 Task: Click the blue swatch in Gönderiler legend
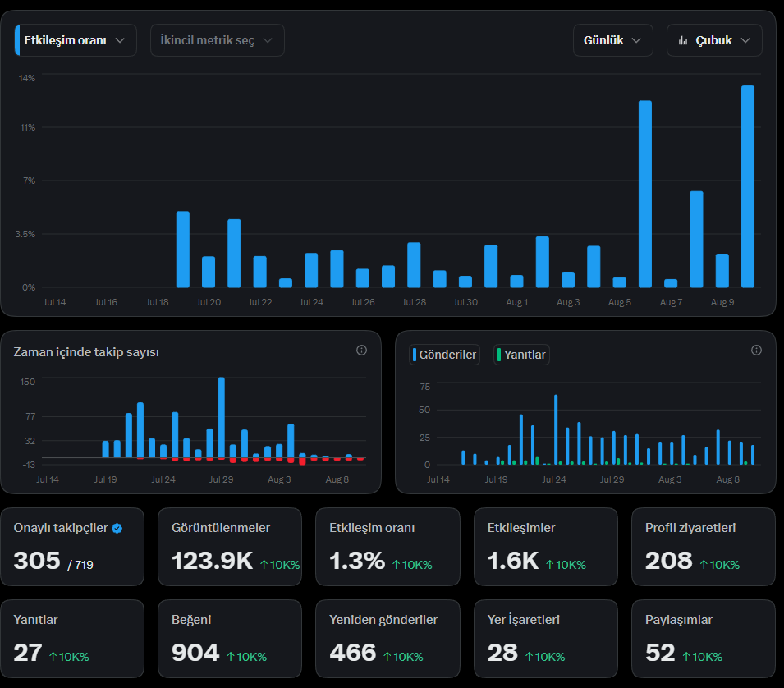pyautogui.click(x=415, y=355)
